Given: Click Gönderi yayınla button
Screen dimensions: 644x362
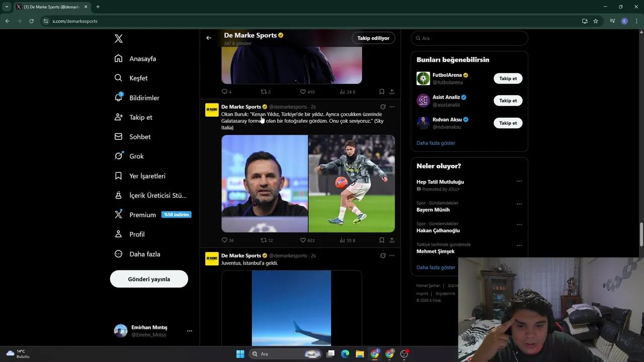Looking at the screenshot, I should point(149,279).
